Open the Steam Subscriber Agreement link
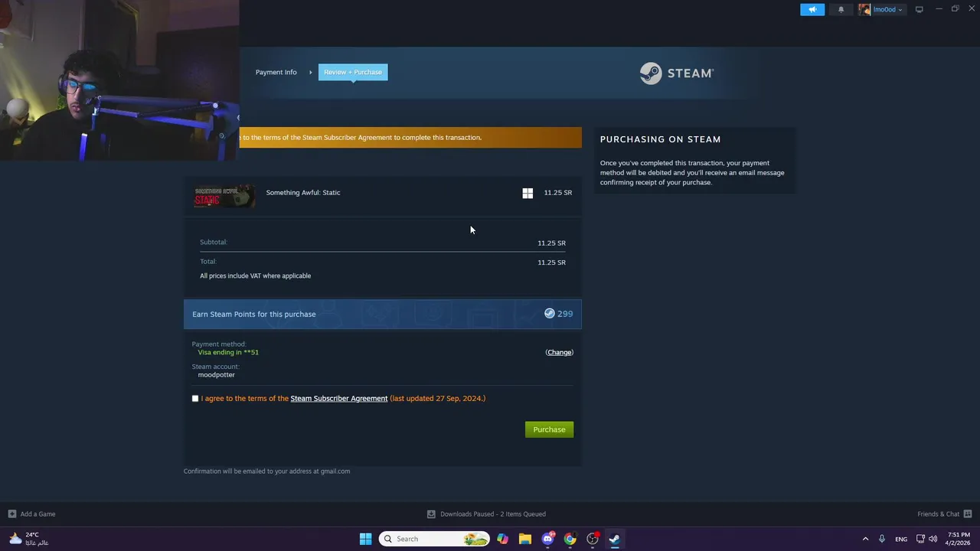980x551 pixels. tap(339, 399)
